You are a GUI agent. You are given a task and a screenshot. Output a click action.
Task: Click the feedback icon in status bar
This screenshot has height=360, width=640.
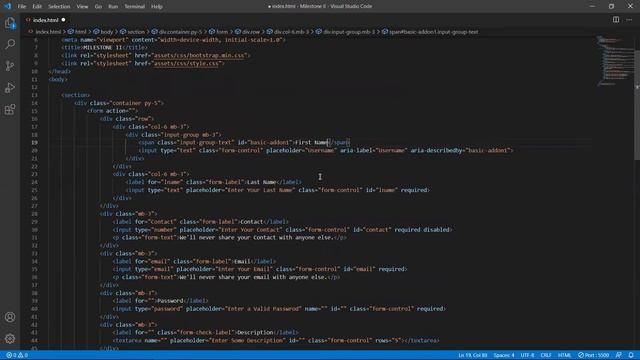coord(619,355)
